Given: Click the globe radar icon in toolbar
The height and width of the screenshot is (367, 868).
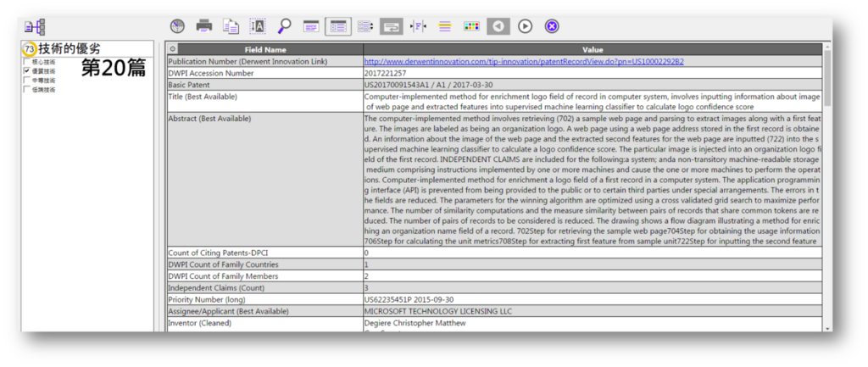Looking at the screenshot, I should [177, 26].
